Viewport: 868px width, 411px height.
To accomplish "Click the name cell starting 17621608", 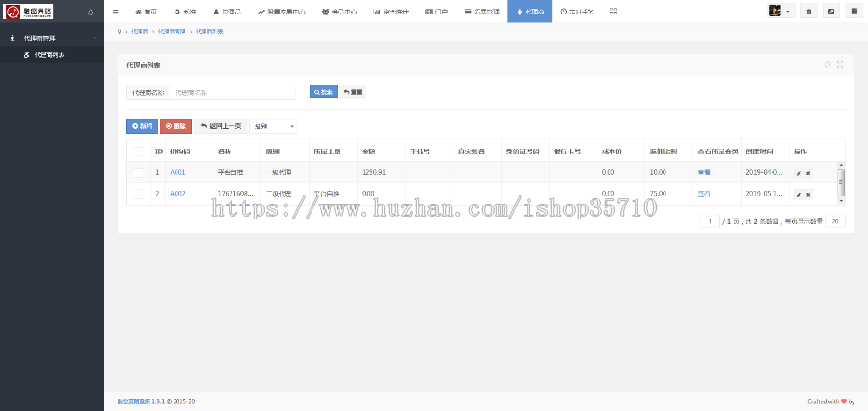I will (236, 194).
